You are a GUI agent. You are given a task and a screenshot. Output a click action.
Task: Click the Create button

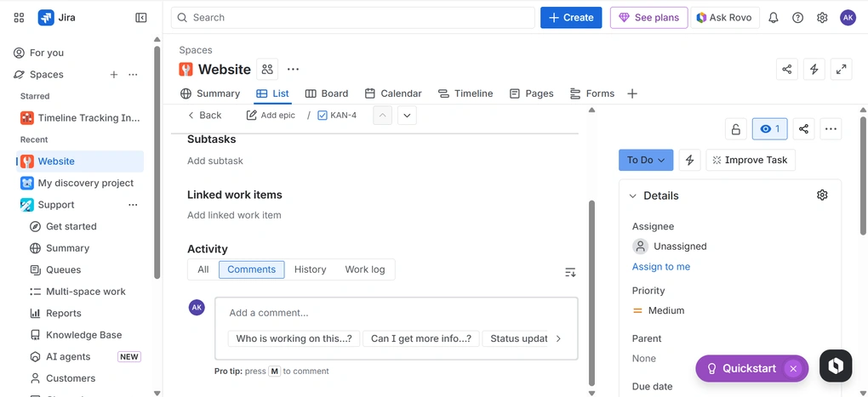571,18
